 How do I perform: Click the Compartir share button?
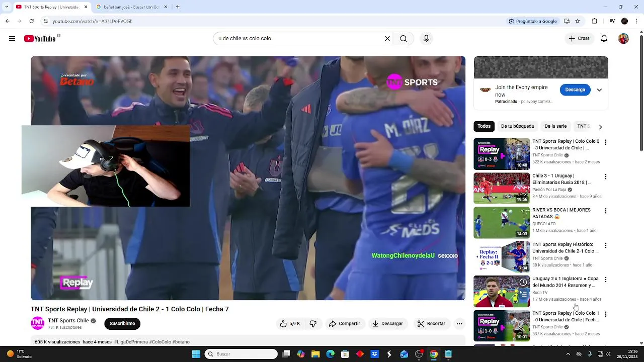pos(345,324)
